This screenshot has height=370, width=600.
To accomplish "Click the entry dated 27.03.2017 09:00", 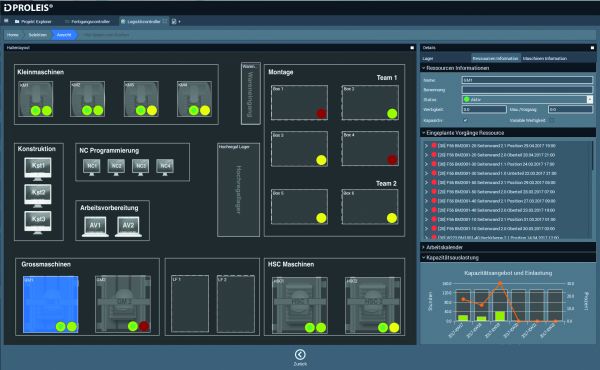I will click(x=497, y=201).
